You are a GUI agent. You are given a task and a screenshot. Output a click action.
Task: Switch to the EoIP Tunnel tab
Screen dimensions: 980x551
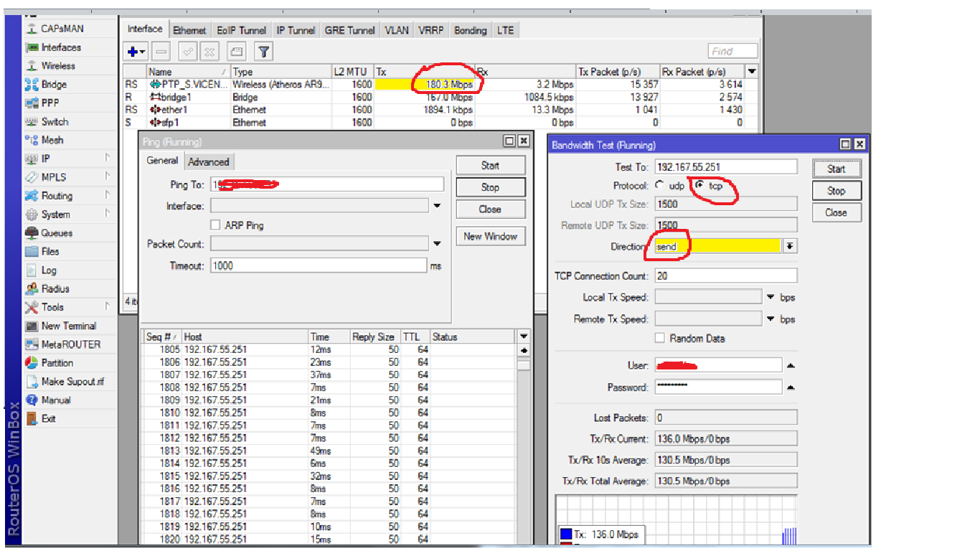point(242,30)
